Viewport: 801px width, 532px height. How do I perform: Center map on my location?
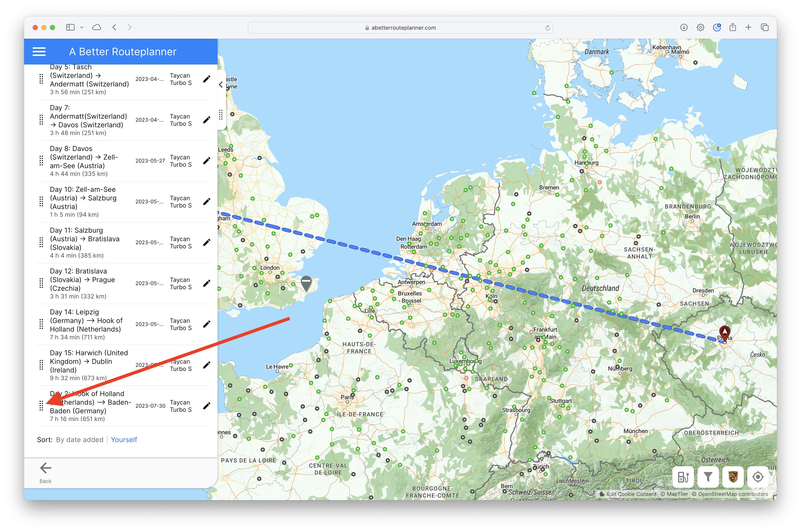click(758, 477)
